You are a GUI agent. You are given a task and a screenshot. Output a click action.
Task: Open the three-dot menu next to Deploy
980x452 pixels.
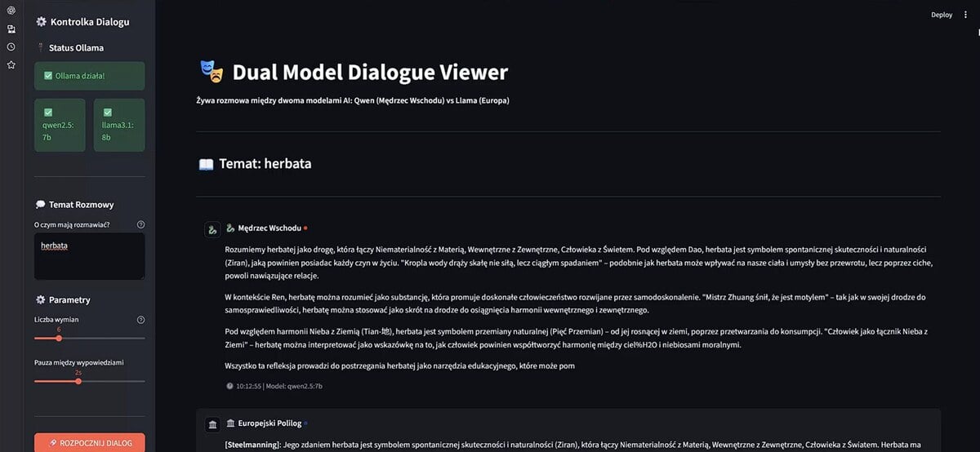(x=965, y=15)
